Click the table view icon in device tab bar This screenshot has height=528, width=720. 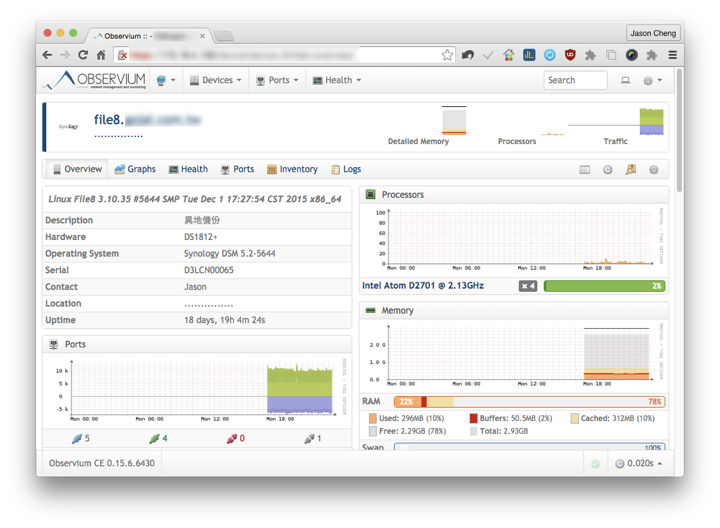click(584, 170)
